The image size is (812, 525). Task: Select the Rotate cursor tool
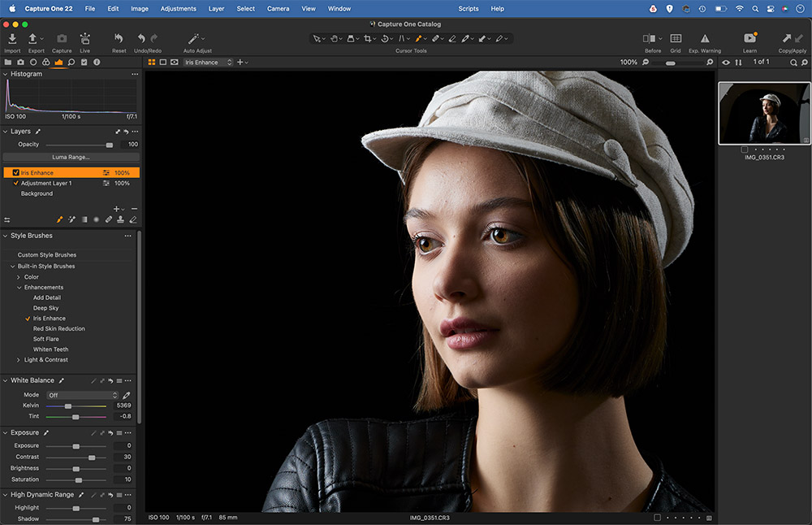[x=385, y=39]
